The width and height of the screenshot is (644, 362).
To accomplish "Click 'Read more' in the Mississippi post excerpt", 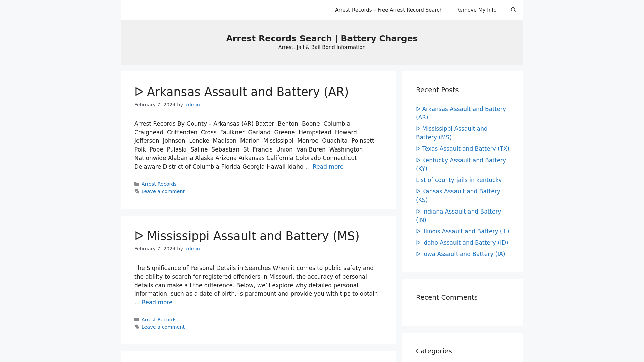I will 157,302.
